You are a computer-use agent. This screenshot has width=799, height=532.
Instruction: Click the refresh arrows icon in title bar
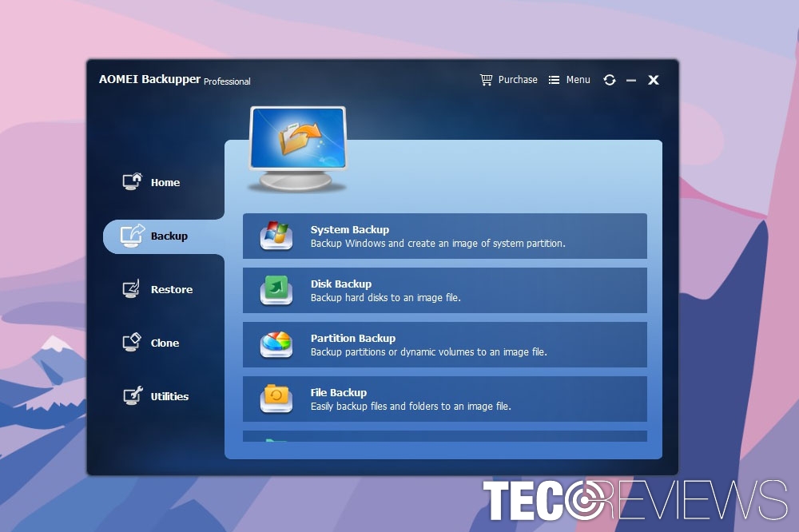pyautogui.click(x=610, y=80)
